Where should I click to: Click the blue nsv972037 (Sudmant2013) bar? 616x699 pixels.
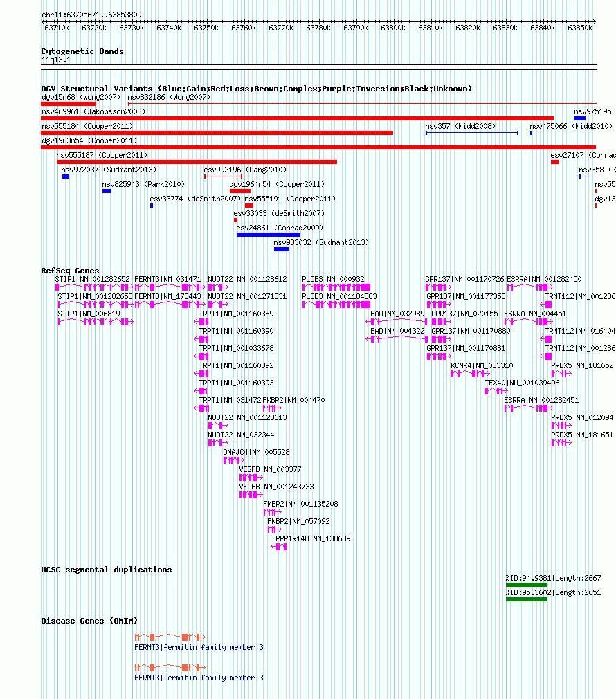65,176
